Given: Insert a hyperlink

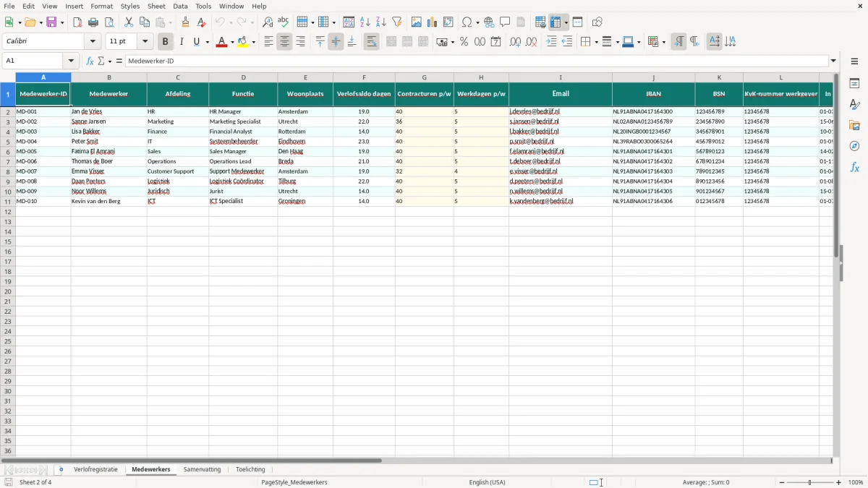Looking at the screenshot, I should tap(489, 22).
